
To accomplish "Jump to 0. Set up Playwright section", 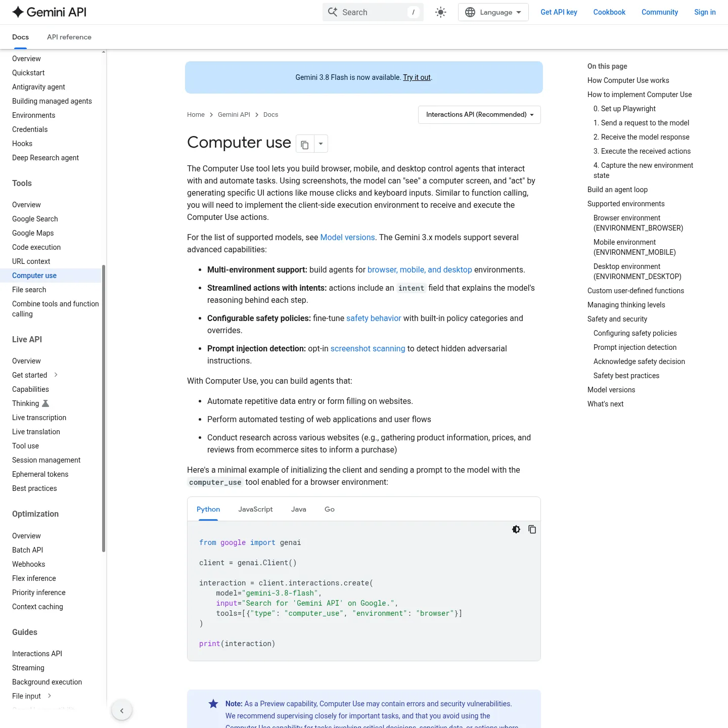I will (624, 109).
